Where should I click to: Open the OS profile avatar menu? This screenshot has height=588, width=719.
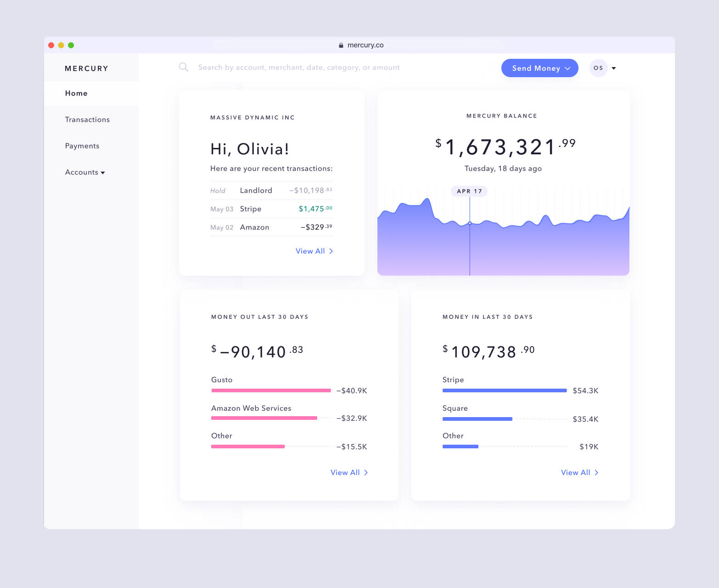click(x=598, y=68)
